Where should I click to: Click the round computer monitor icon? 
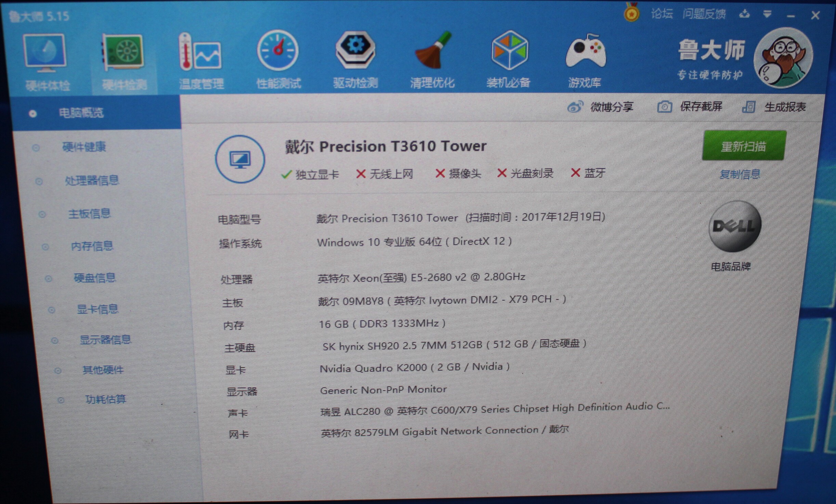[240, 159]
